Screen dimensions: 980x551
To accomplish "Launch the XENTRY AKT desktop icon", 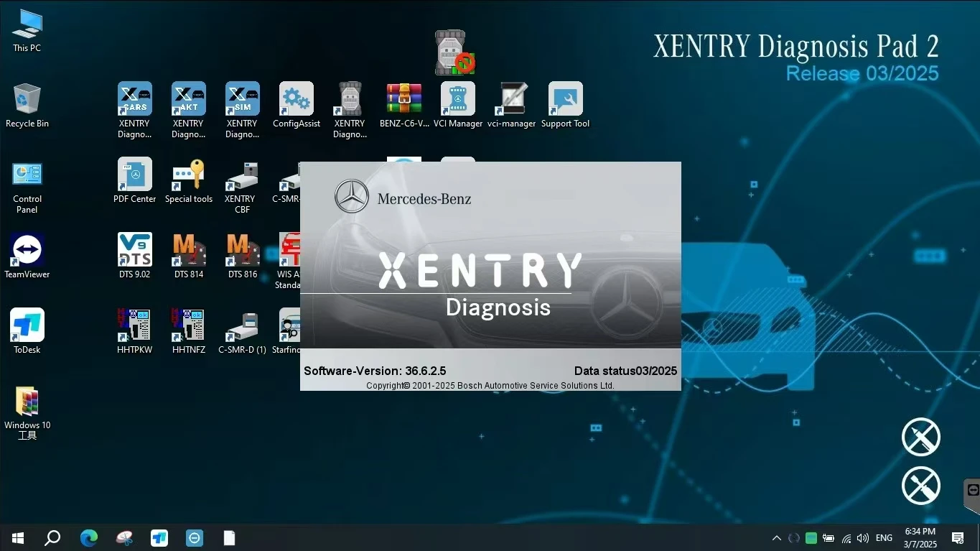I will coord(188,100).
